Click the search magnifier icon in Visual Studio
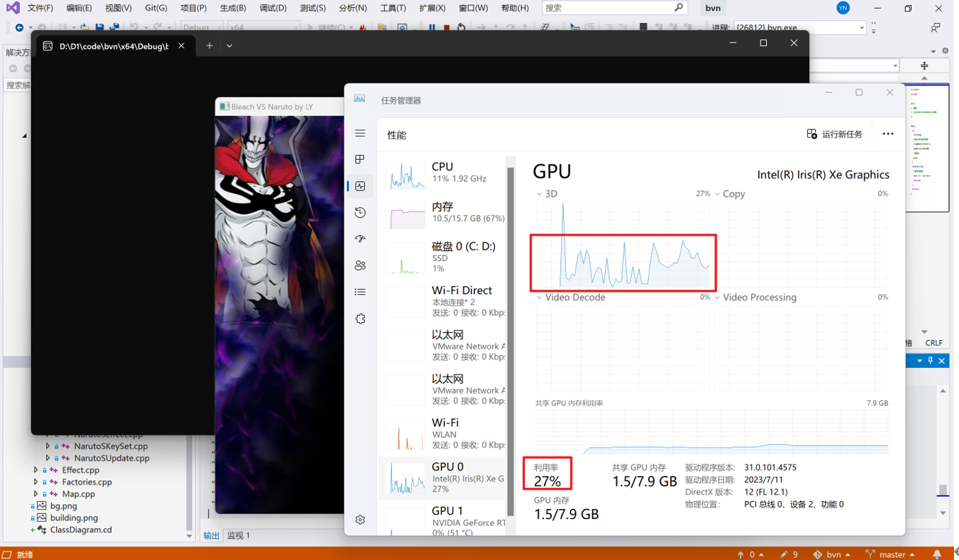The height and width of the screenshot is (560, 959). pyautogui.click(x=678, y=8)
